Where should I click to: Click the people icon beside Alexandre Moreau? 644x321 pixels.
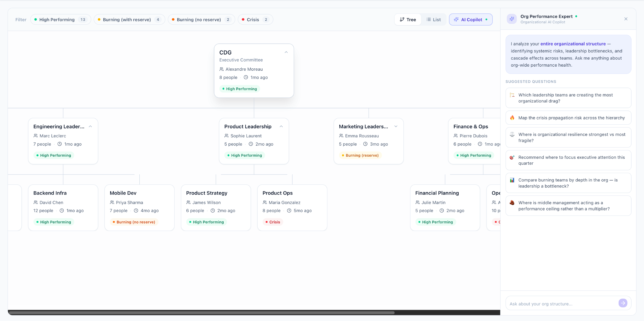(x=221, y=69)
